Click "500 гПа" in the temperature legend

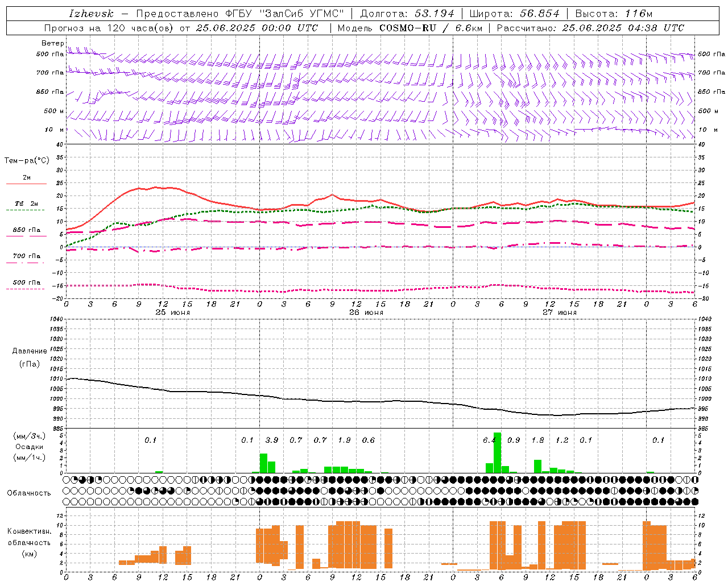pyautogui.click(x=27, y=282)
